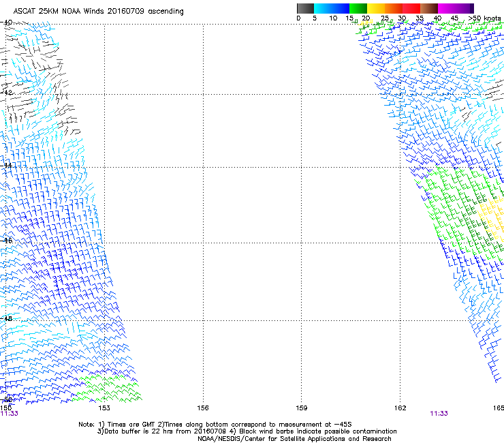Click the '>50 knots' legend label
This screenshot has width=504, height=443.
pyautogui.click(x=484, y=18)
